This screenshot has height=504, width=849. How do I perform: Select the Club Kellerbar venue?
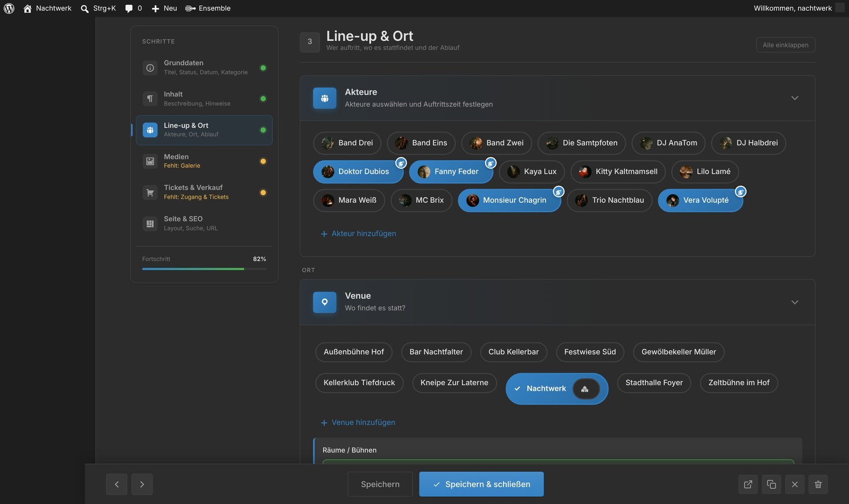[514, 352]
